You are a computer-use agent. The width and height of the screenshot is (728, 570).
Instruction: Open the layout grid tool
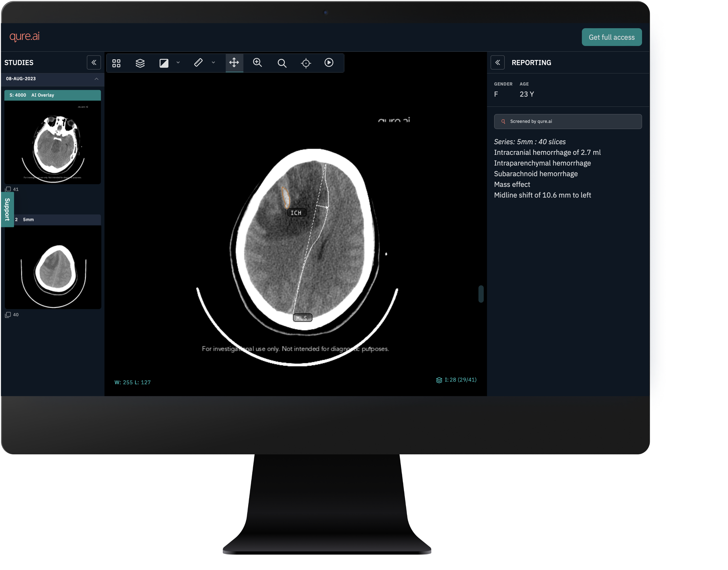[116, 63]
